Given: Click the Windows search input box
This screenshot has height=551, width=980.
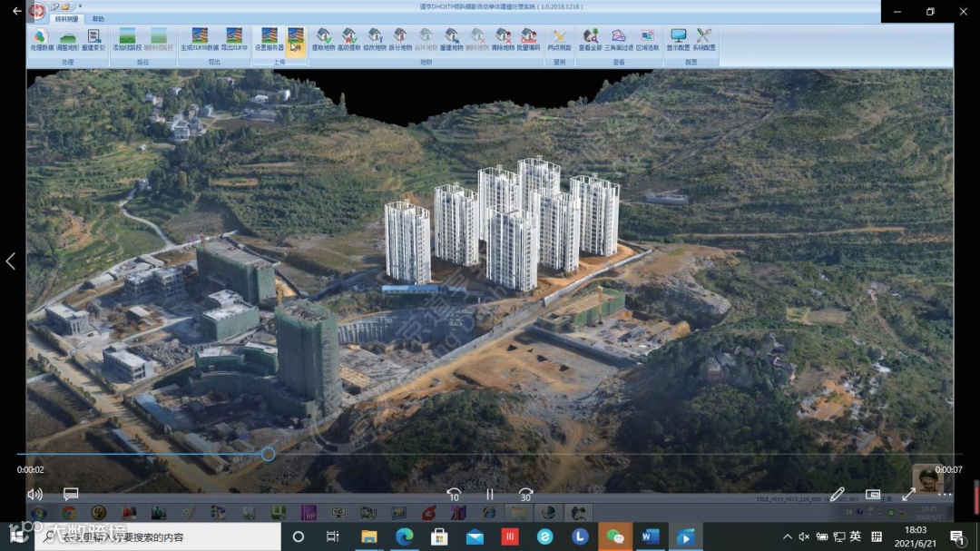Looking at the screenshot, I should pos(158,536).
